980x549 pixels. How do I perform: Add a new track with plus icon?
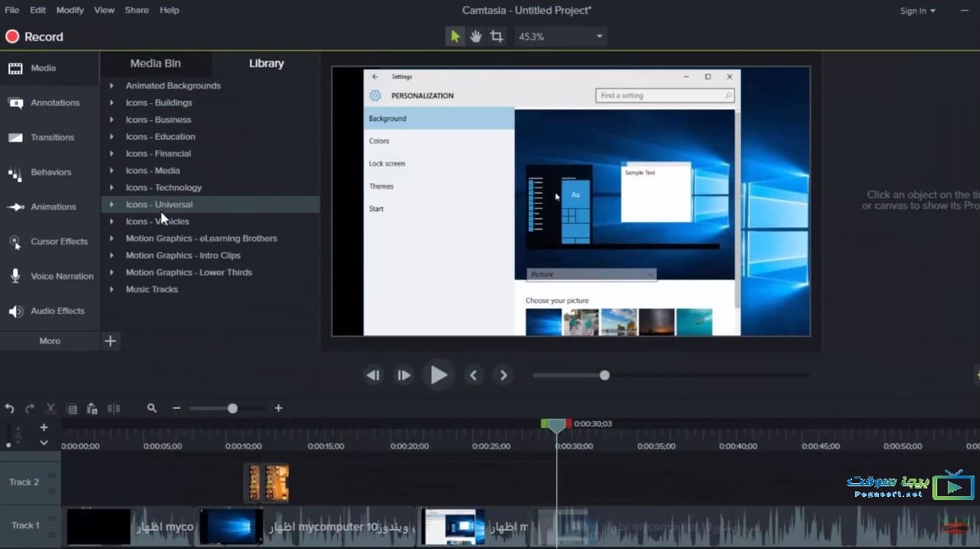point(44,427)
